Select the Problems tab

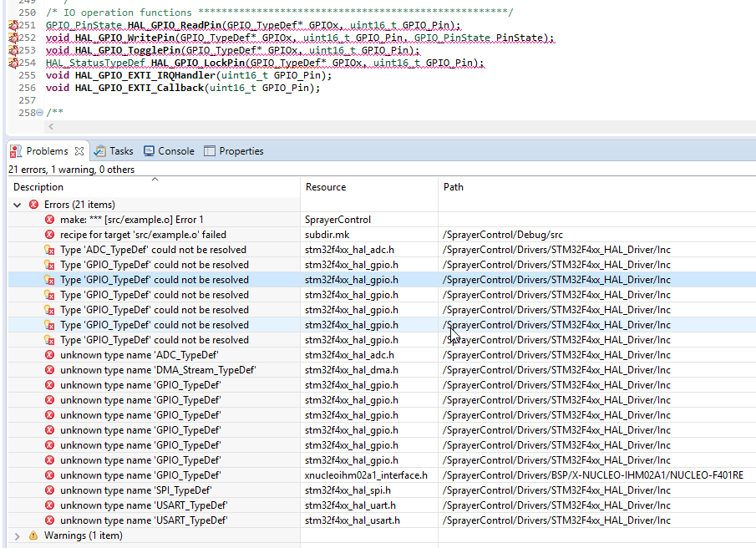[x=46, y=151]
